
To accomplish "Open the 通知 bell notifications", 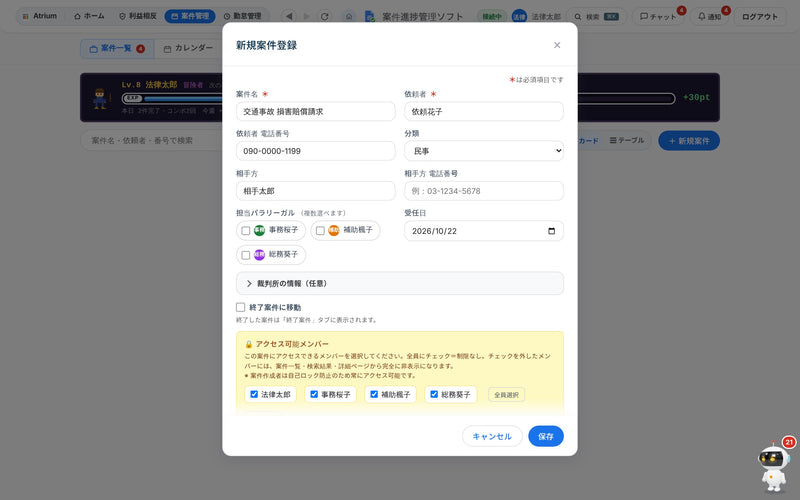I will [710, 16].
